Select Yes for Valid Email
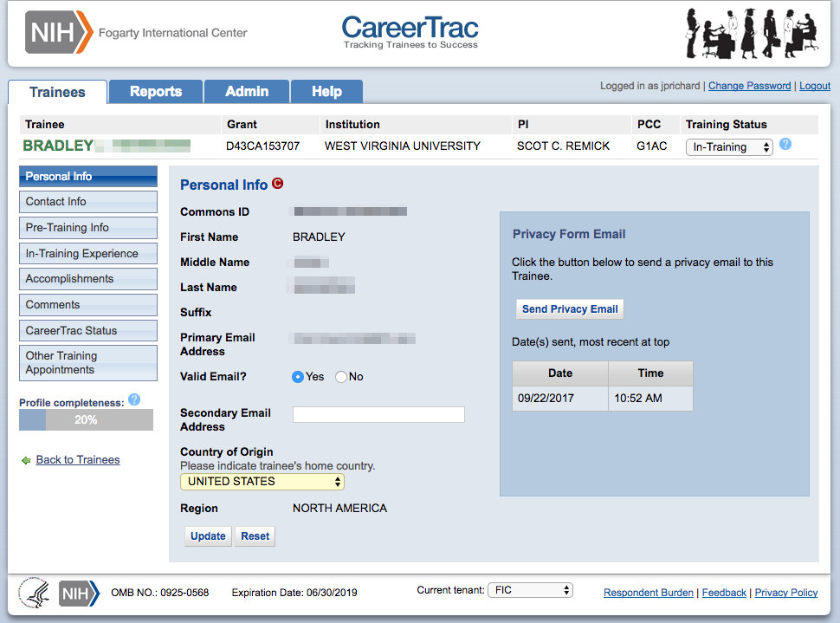Viewport: 840px width, 623px height. [298, 377]
